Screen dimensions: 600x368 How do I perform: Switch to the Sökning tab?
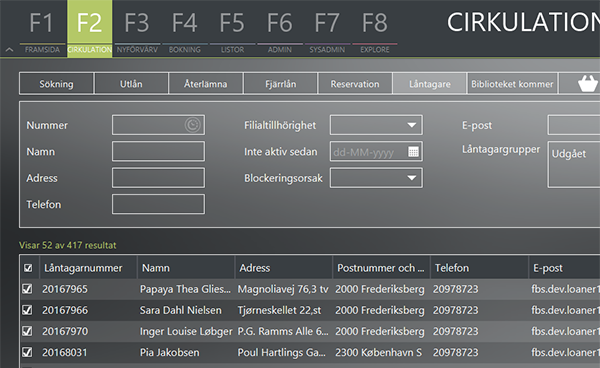pos(56,83)
